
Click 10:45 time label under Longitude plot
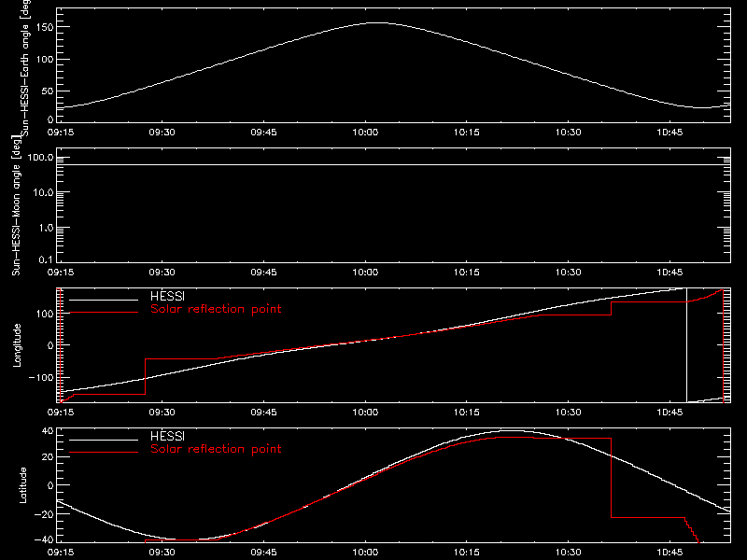[x=669, y=413]
